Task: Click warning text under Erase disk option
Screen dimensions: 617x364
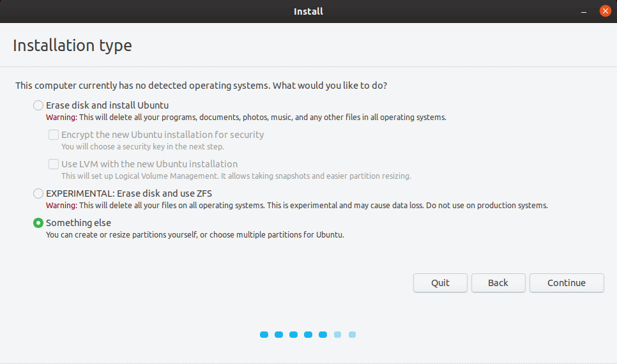Action: 246,118
